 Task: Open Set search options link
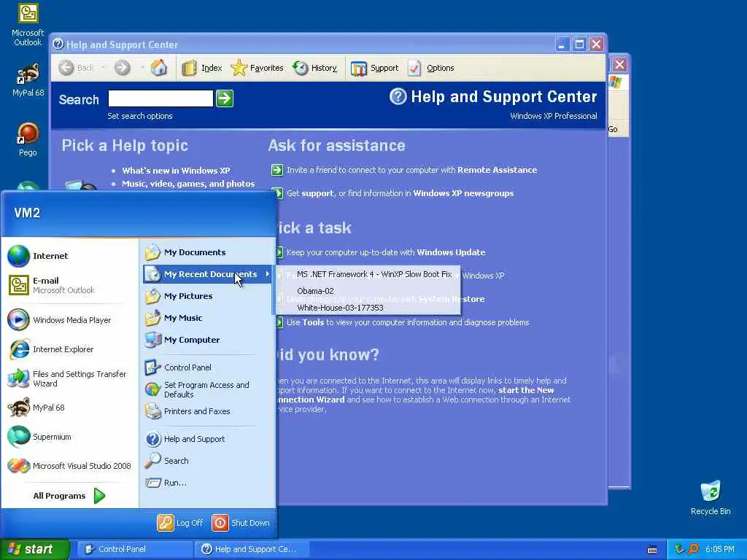140,116
